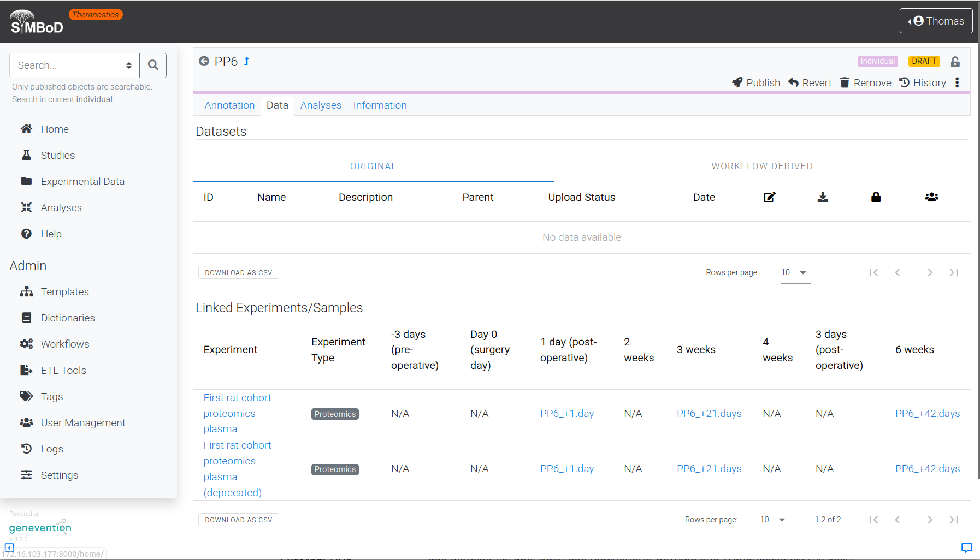Switch to WORKFLOW DERIVED datasets tab
The width and height of the screenshot is (980, 560).
(762, 166)
